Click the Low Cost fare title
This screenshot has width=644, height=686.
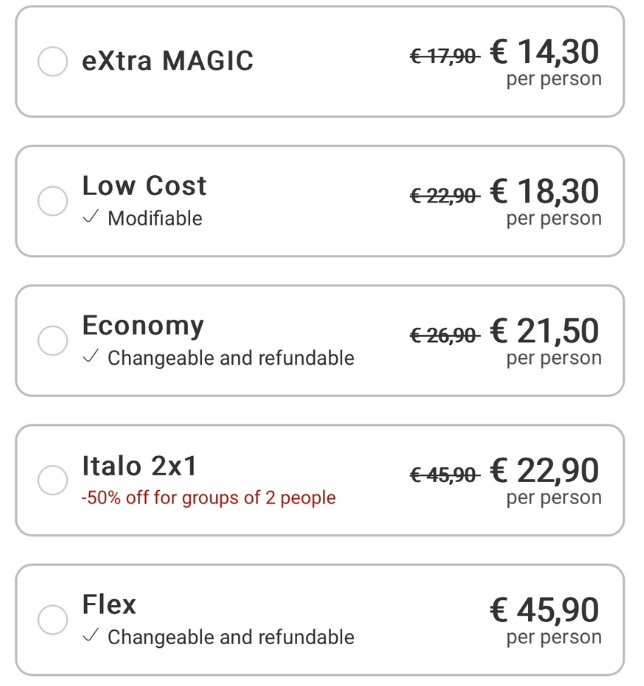[x=144, y=186]
